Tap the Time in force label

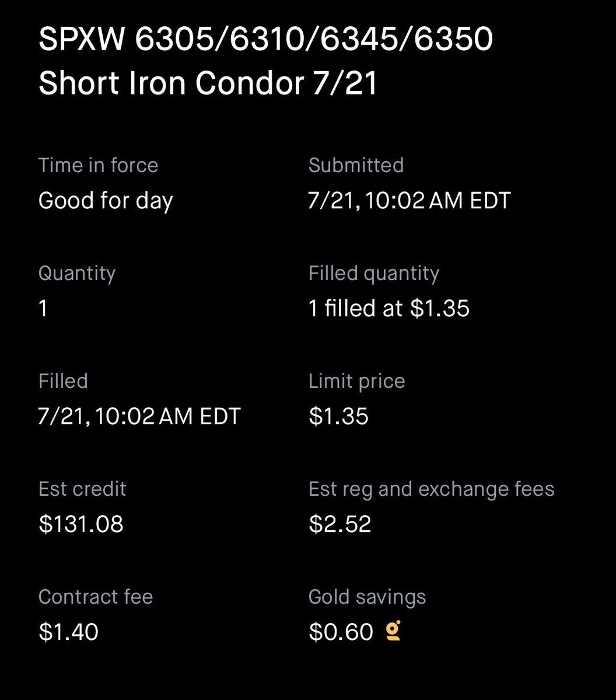click(98, 165)
